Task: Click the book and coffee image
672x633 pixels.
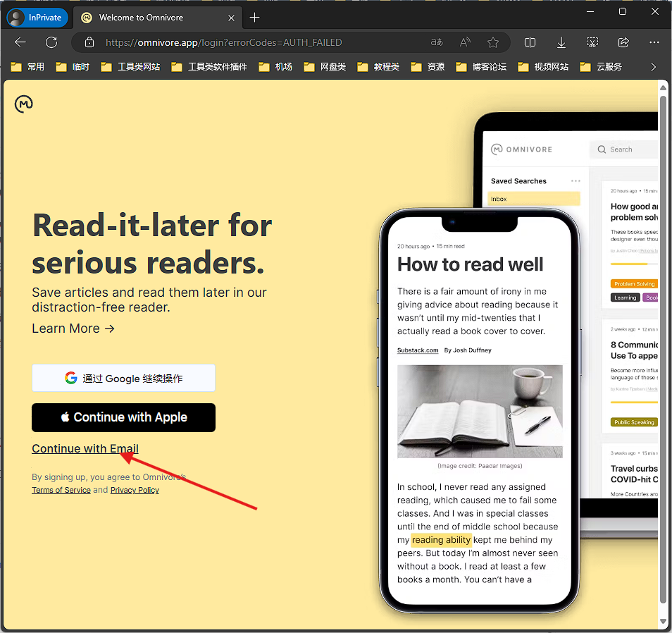Action: [x=480, y=411]
